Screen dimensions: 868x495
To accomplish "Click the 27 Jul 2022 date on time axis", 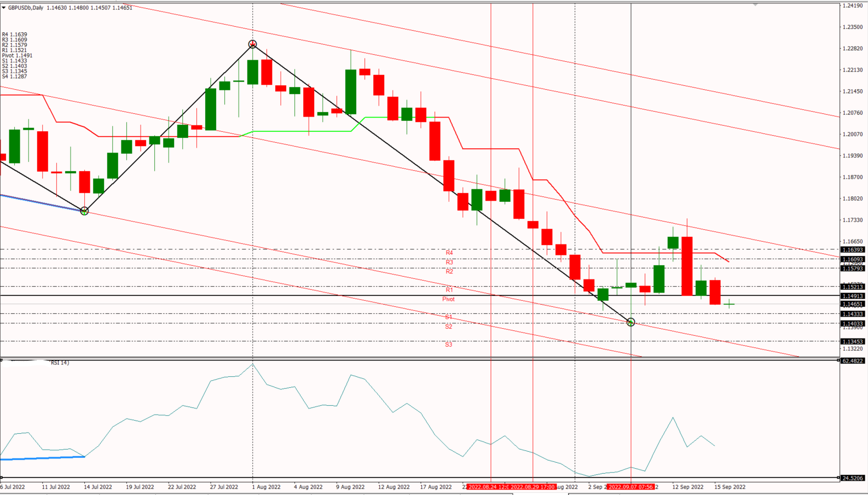I will click(224, 487).
